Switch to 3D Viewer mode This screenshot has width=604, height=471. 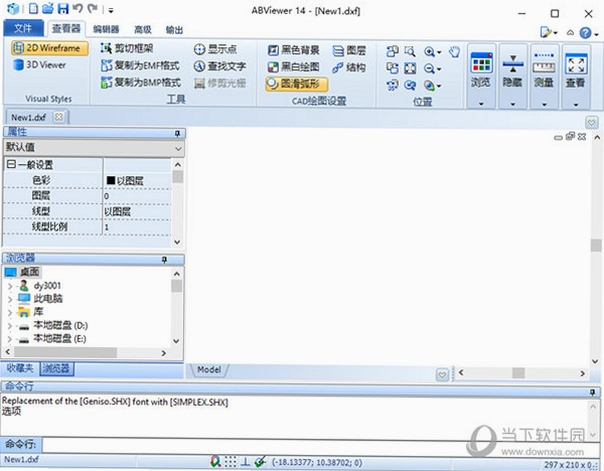40,65
